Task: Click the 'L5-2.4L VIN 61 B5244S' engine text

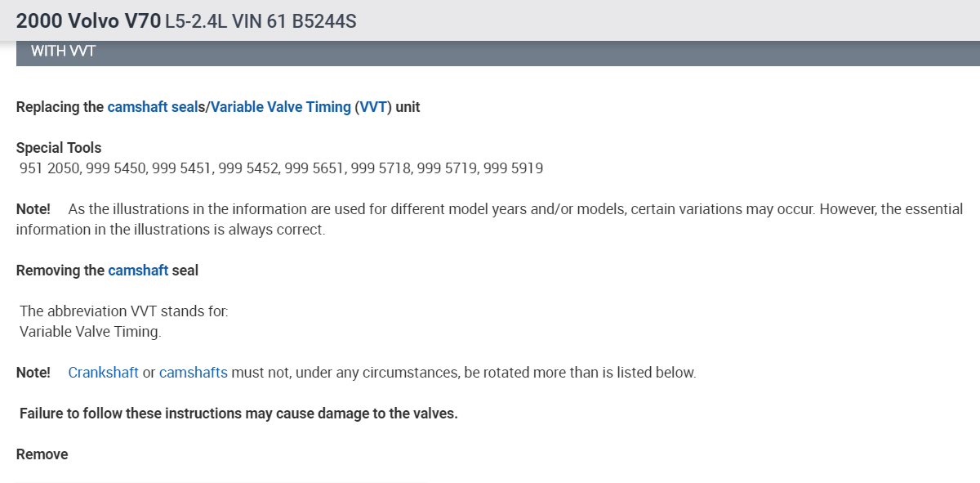Action: (x=261, y=21)
